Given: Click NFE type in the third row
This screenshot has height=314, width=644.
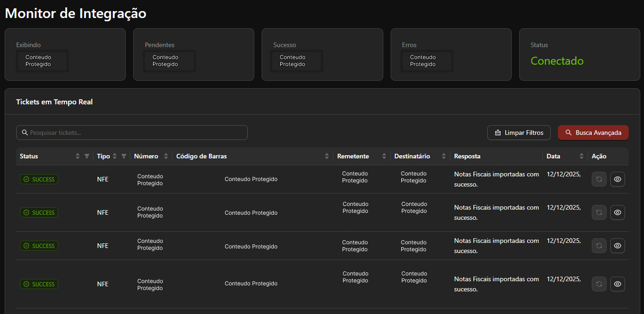Looking at the screenshot, I should click(103, 246).
